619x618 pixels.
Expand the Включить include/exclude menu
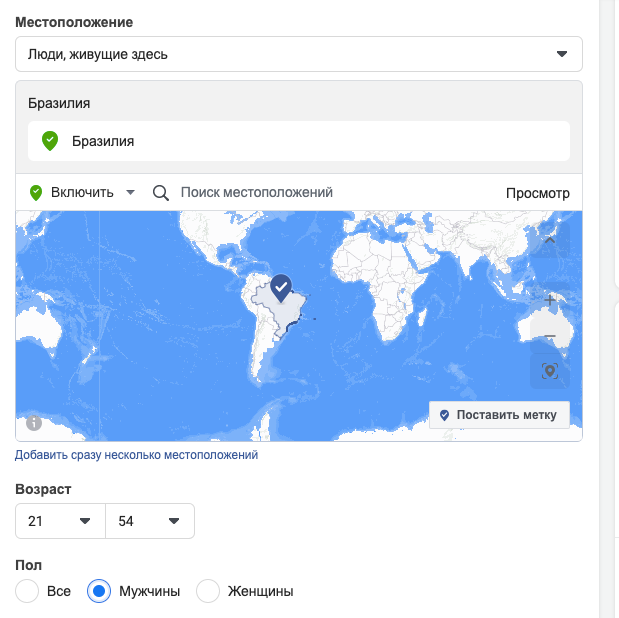point(83,193)
